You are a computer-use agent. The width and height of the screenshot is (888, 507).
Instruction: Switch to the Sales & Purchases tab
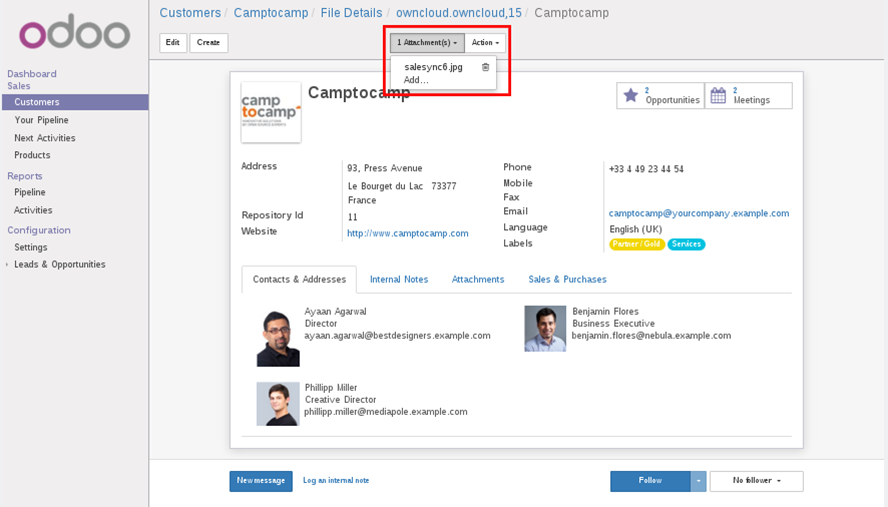[x=567, y=279]
